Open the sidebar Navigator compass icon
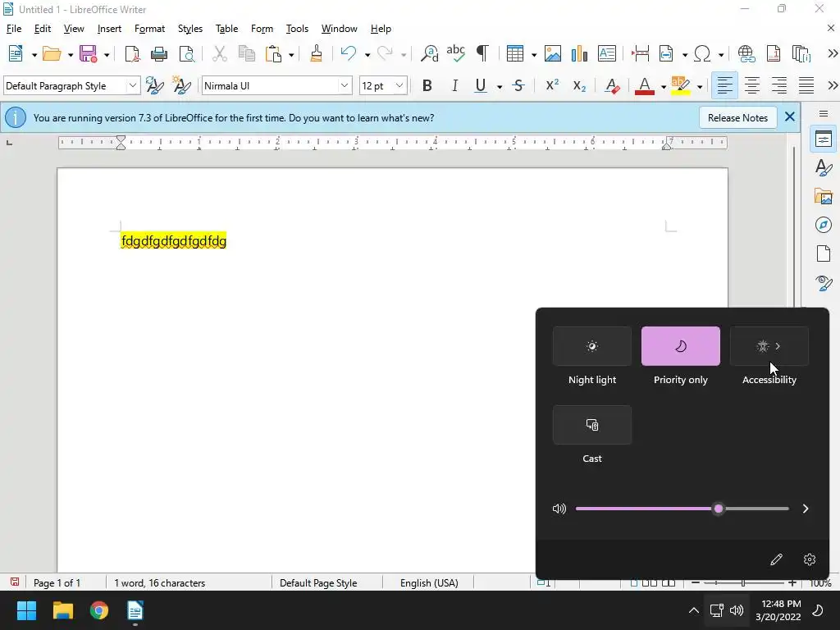Screen dimensions: 840x630 tap(824, 225)
